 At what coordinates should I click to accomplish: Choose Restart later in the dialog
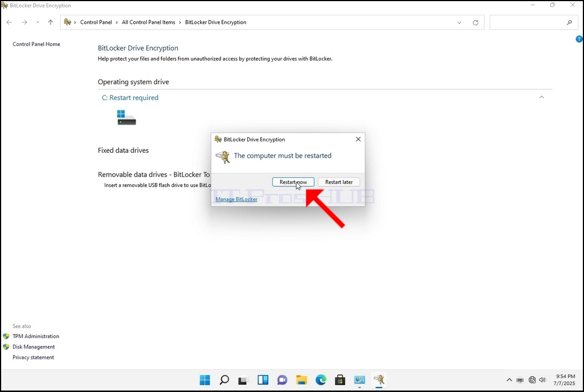point(339,182)
